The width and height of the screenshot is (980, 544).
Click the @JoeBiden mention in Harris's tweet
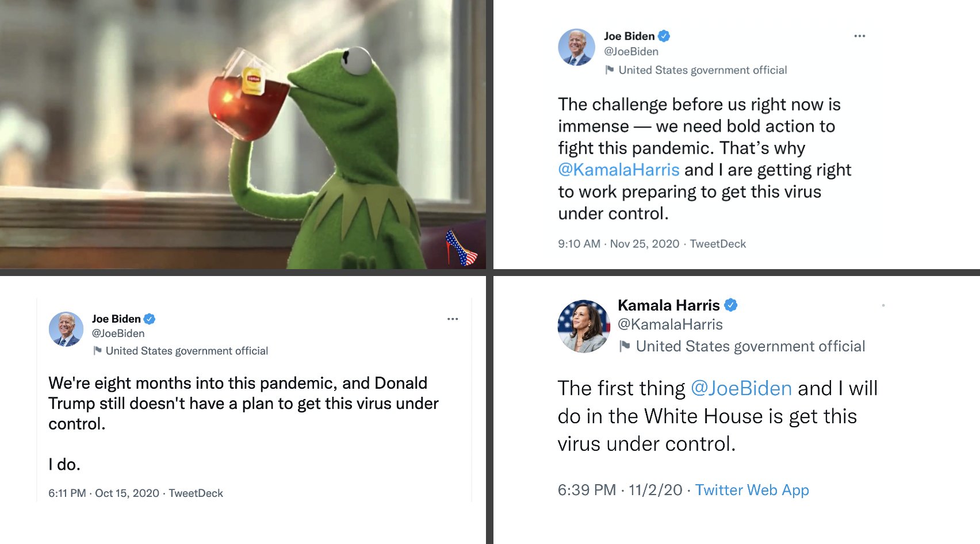(741, 389)
